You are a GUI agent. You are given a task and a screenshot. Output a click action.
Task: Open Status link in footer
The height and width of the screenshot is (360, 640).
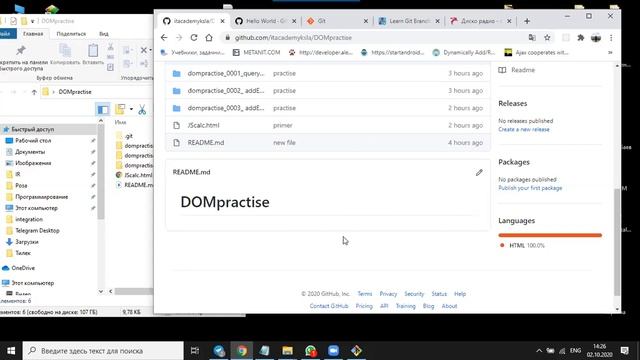(439, 294)
